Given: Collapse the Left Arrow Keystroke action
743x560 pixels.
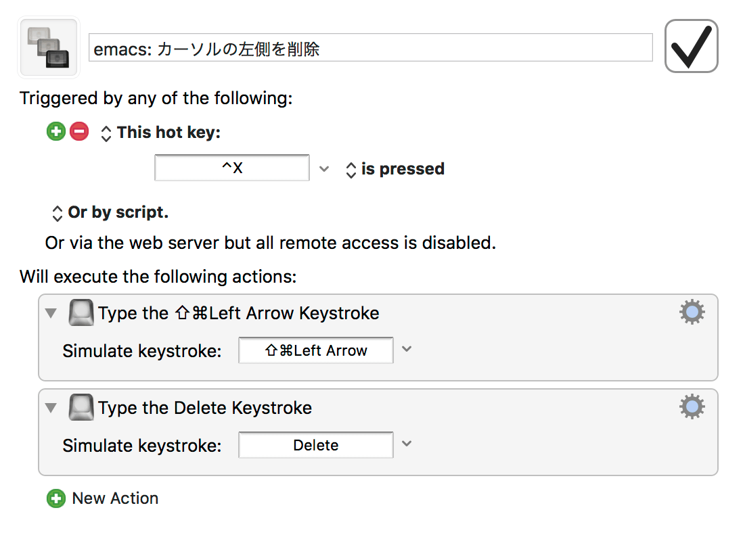Looking at the screenshot, I should (x=51, y=312).
